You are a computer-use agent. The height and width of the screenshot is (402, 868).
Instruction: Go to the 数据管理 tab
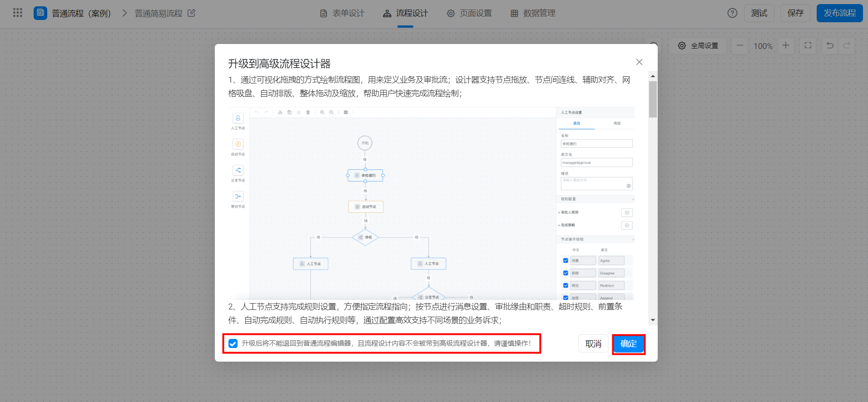click(x=533, y=13)
